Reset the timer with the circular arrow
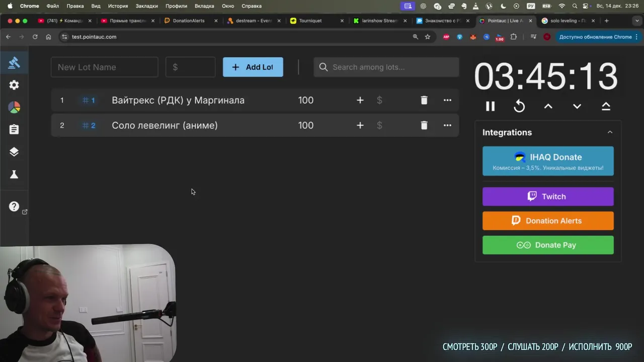The width and height of the screenshot is (644, 362). click(519, 106)
